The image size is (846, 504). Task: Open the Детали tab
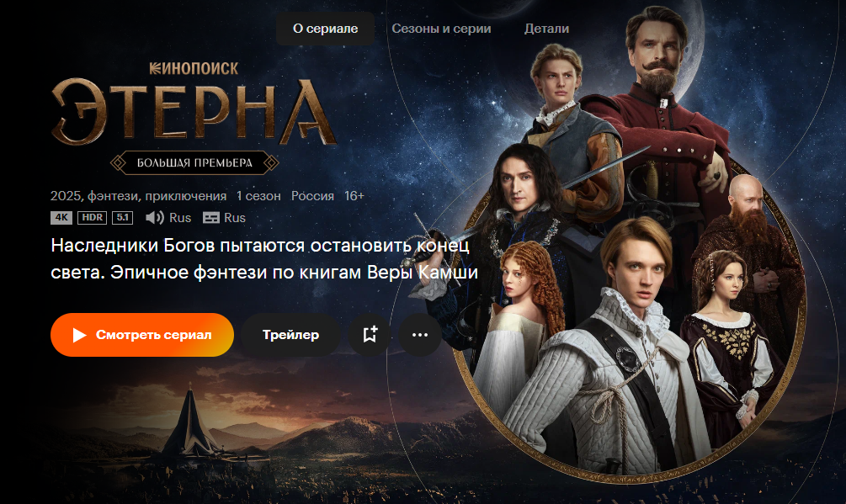[x=546, y=29]
